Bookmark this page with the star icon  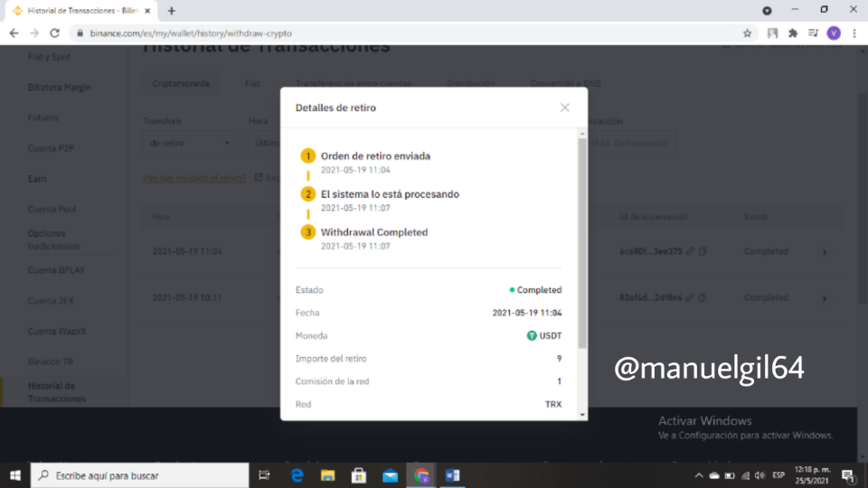coord(747,33)
